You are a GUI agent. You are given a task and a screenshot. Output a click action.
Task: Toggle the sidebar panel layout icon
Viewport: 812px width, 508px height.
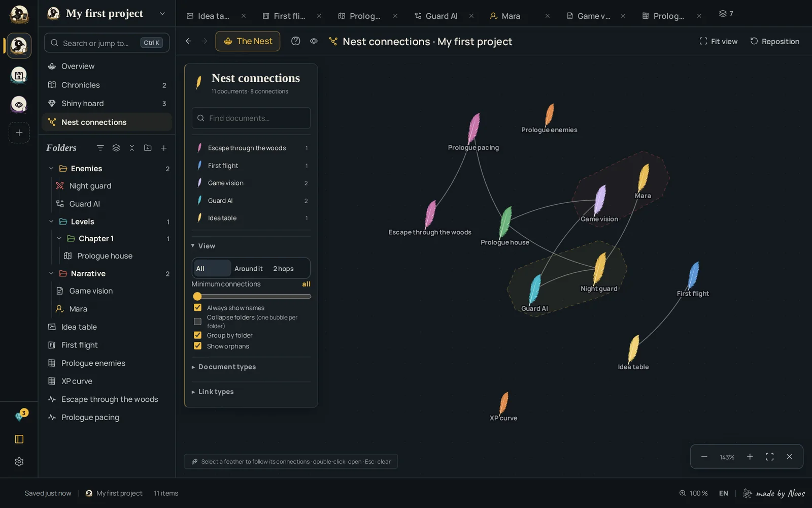(x=19, y=439)
